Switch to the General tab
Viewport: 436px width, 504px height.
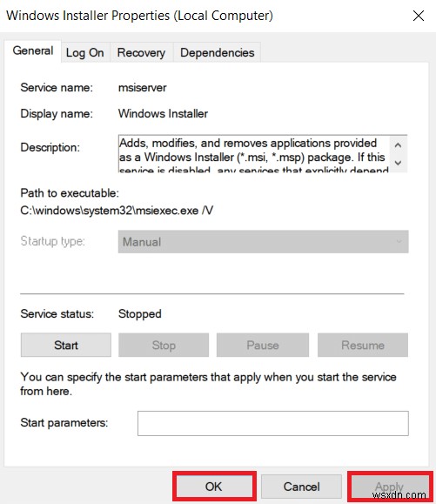click(33, 50)
